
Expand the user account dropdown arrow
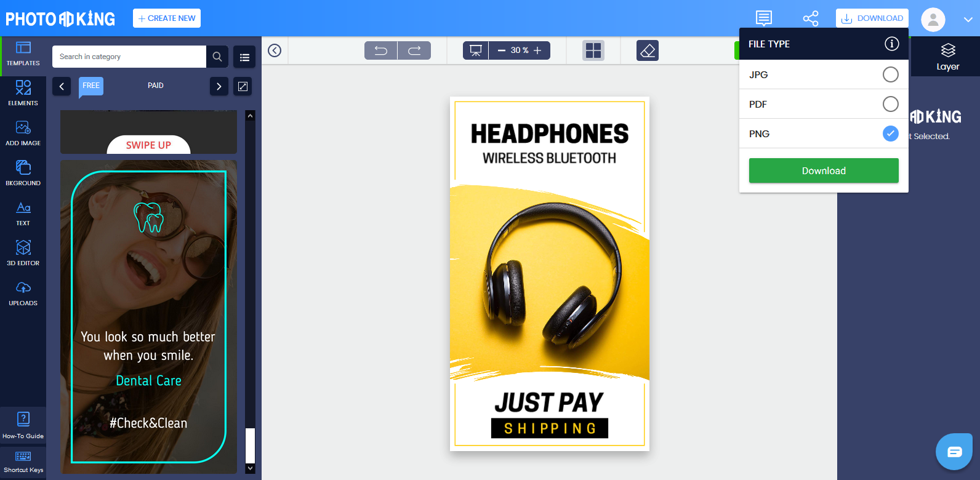tap(968, 19)
